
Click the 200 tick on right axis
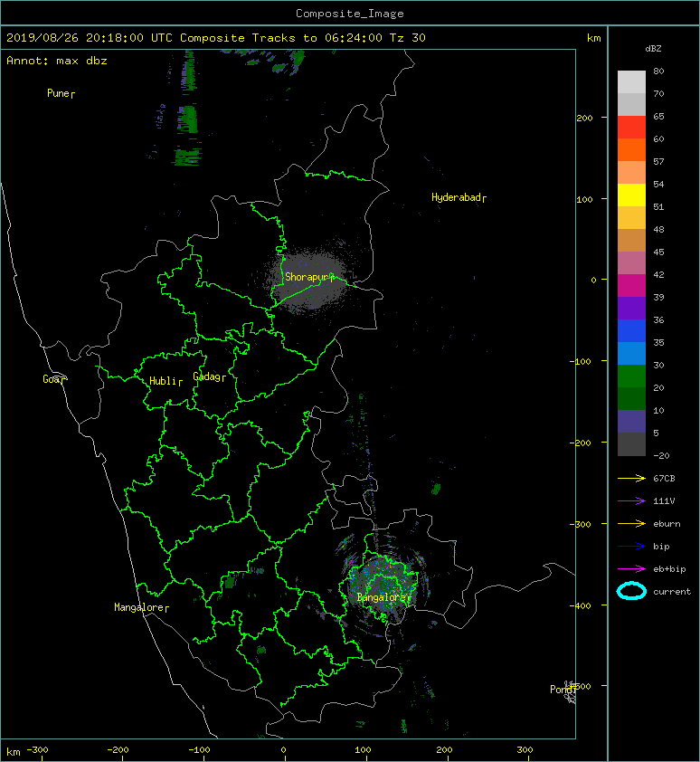585,118
